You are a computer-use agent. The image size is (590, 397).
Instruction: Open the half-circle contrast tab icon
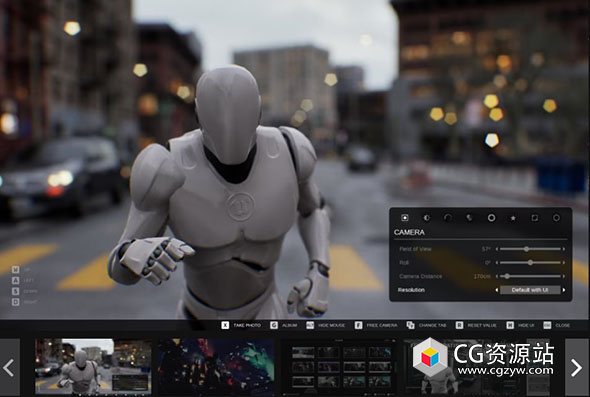[426, 218]
